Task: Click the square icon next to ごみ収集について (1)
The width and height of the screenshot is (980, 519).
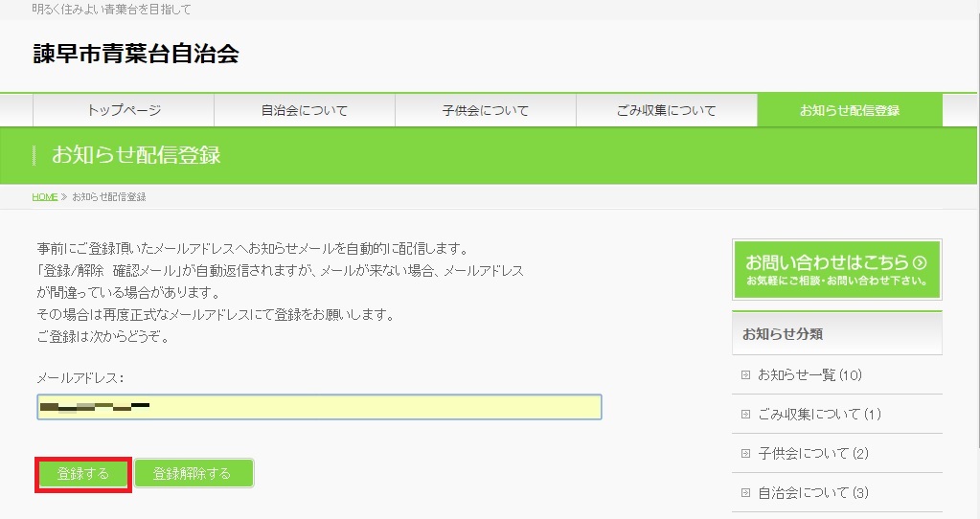Action: (x=745, y=415)
